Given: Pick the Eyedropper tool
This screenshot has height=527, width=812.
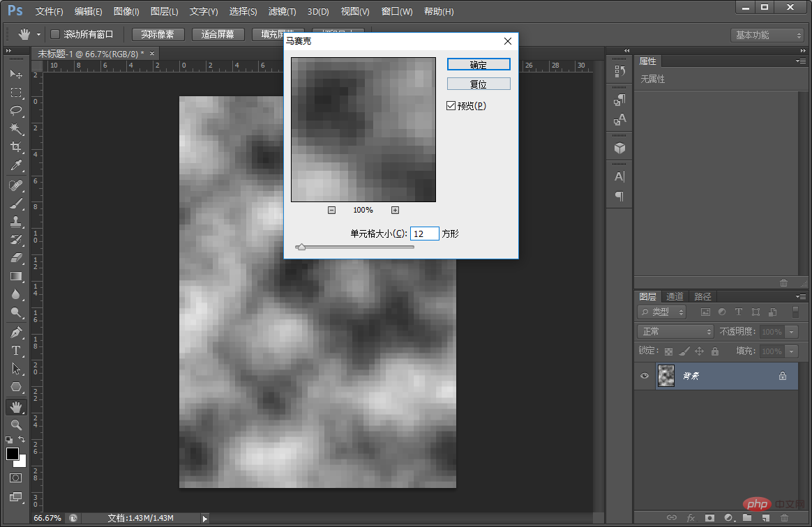Looking at the screenshot, I should pos(16,166).
